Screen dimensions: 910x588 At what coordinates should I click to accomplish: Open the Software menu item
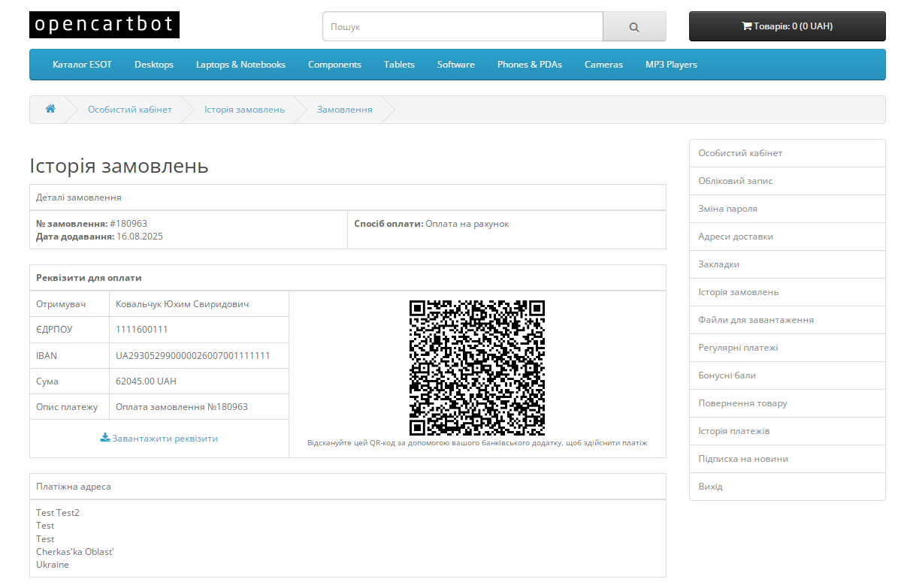[456, 65]
